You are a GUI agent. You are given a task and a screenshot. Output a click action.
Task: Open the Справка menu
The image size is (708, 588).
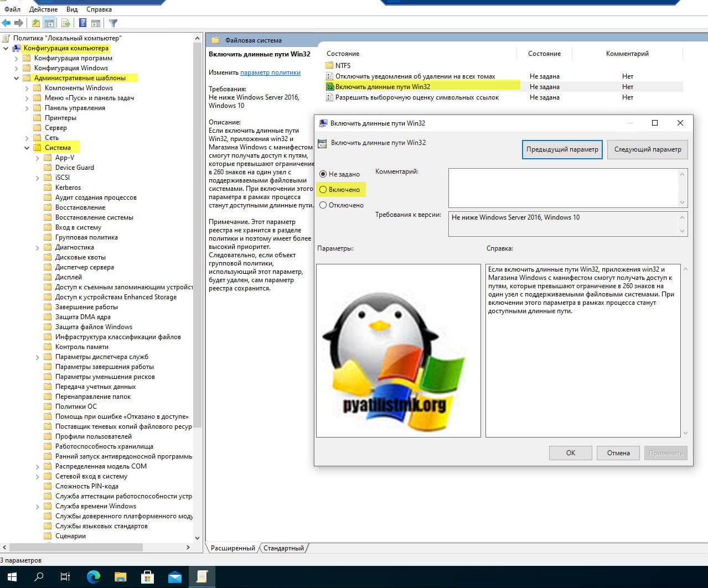(x=99, y=9)
